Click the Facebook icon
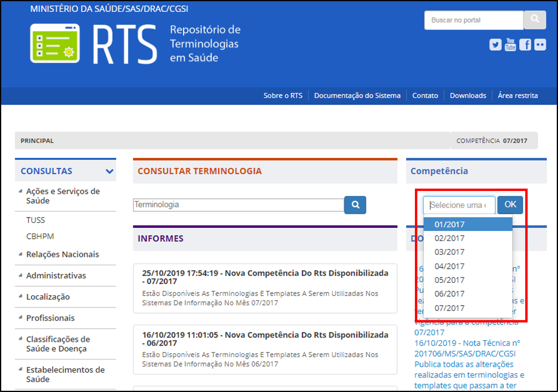Screen dimensions: 558x392 [x=525, y=45]
